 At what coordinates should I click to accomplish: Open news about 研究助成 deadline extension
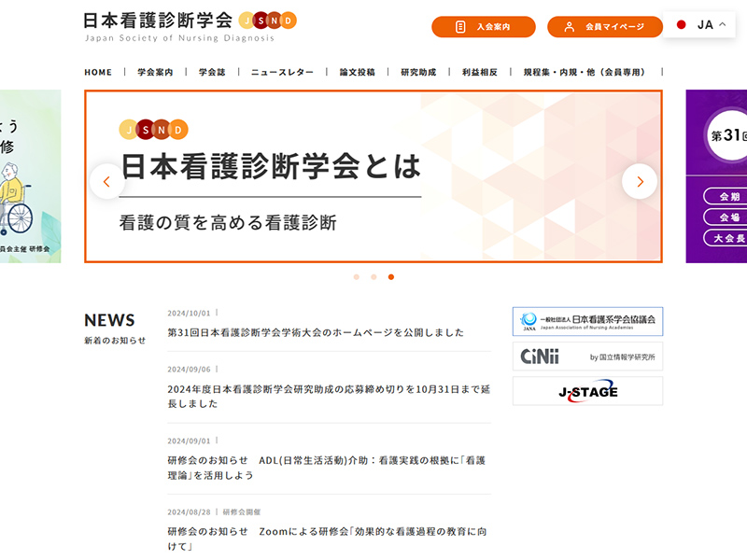point(329,396)
